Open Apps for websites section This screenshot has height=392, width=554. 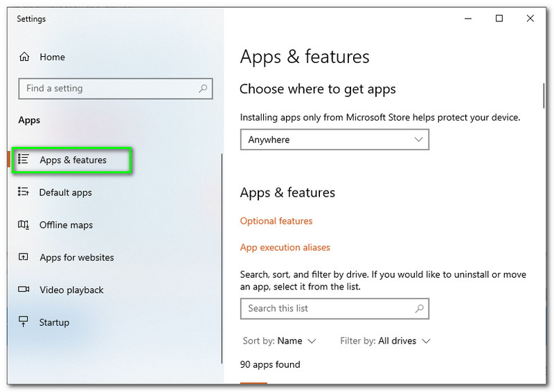77,258
